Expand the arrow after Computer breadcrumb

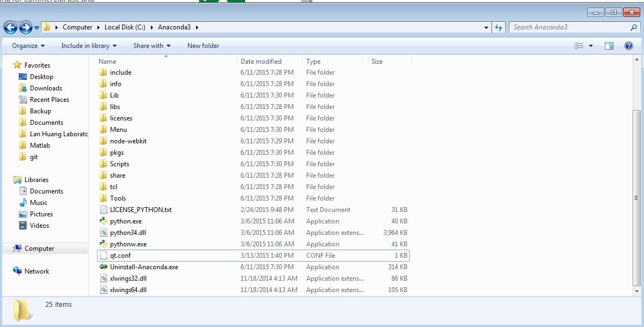99,27
